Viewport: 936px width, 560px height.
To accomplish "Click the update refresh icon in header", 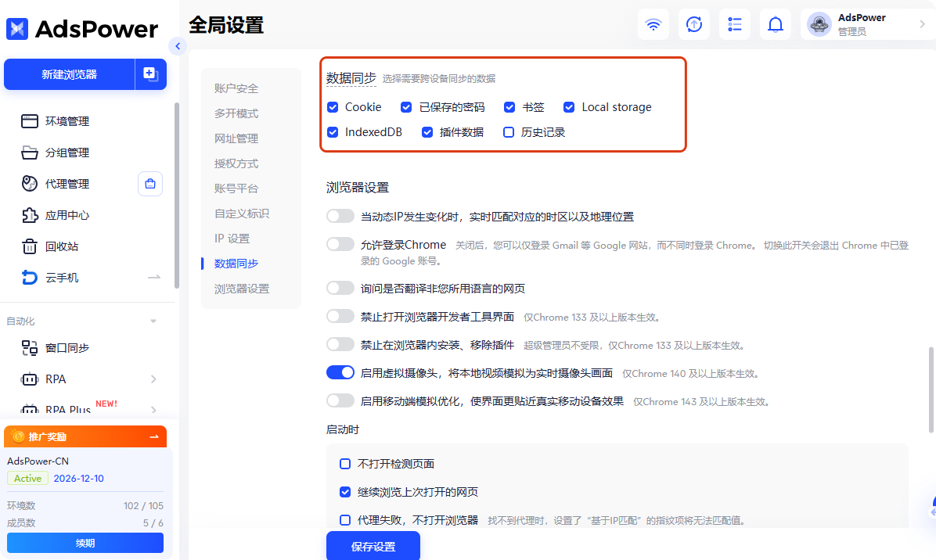I will pyautogui.click(x=693, y=24).
